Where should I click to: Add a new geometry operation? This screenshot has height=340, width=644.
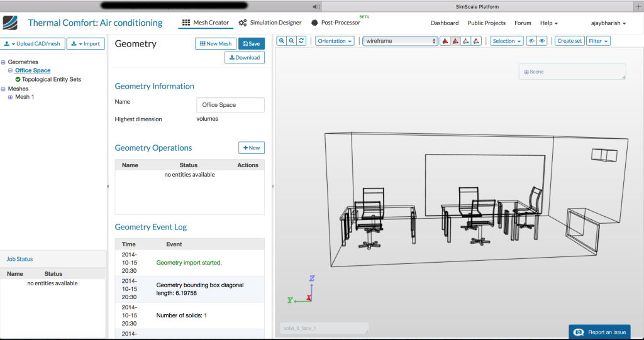[252, 148]
